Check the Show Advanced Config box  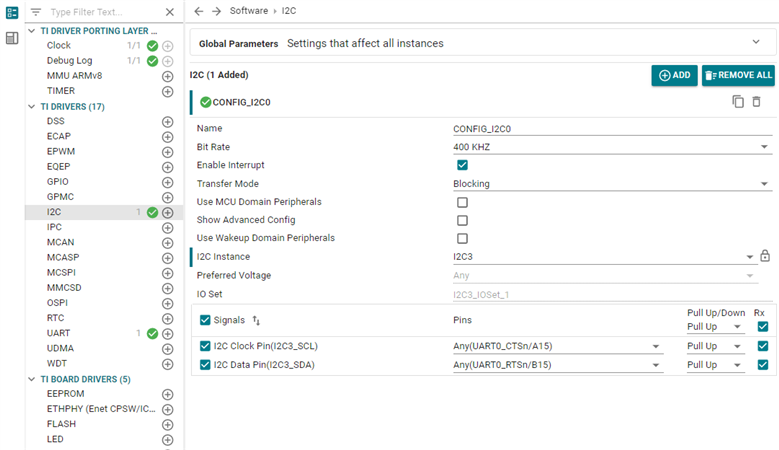point(462,220)
